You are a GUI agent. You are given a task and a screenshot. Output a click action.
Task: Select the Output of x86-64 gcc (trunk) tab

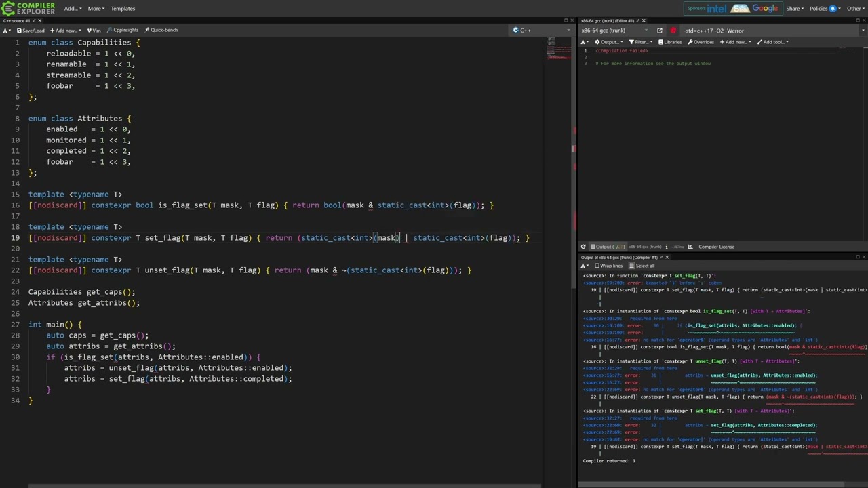point(619,258)
